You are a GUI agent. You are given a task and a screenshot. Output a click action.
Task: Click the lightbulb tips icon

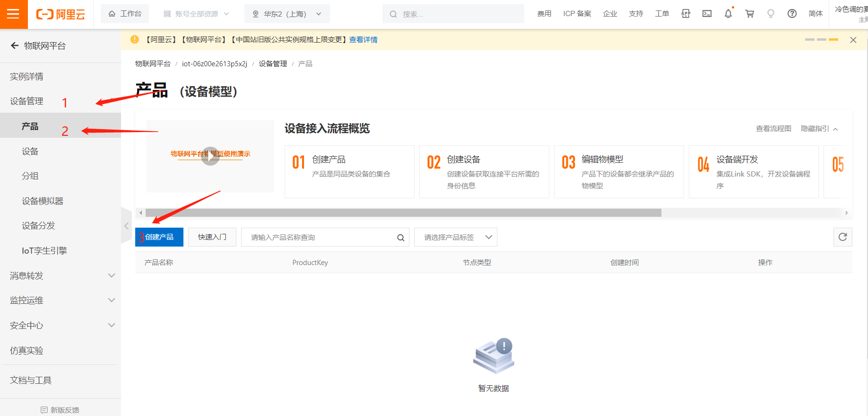coord(771,14)
